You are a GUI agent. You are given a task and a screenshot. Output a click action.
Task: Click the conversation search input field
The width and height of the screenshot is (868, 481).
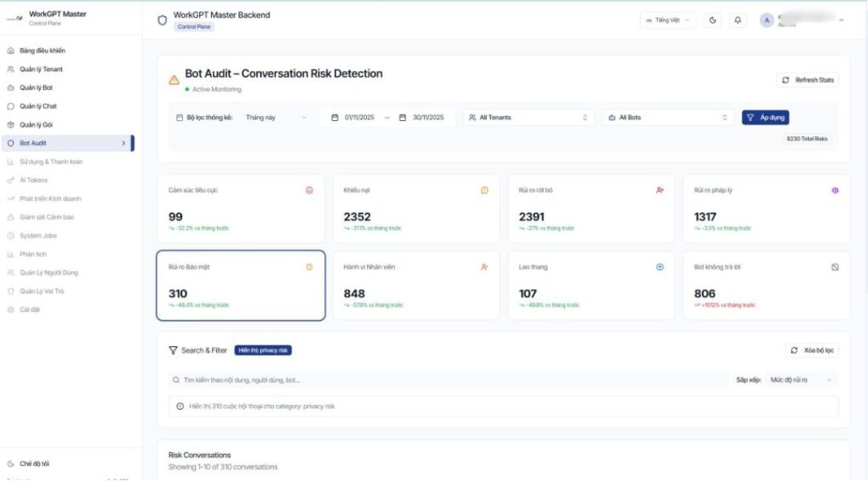coord(449,380)
